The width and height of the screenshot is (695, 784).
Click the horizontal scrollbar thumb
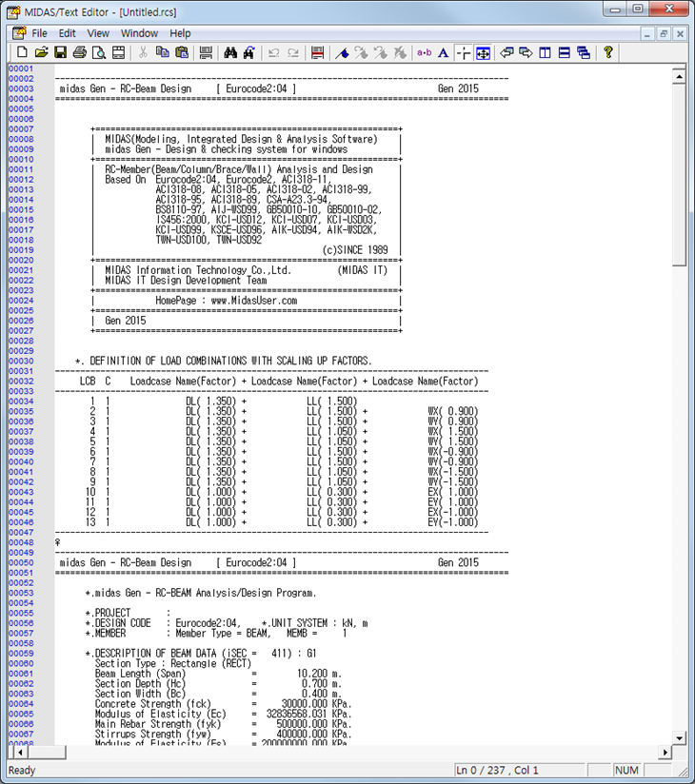click(46, 752)
